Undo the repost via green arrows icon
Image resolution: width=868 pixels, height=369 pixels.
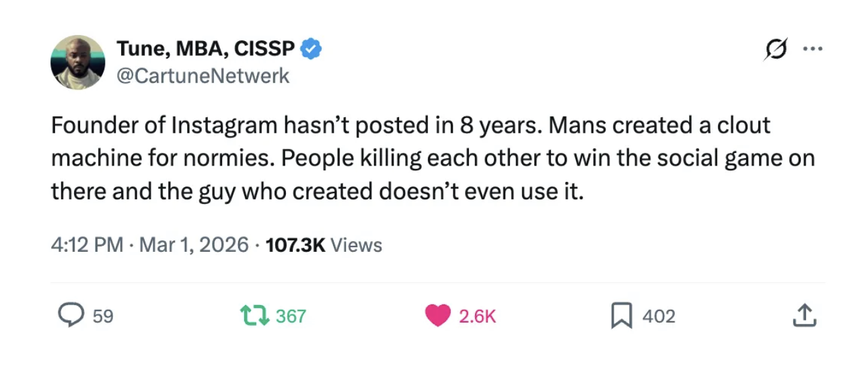click(255, 315)
